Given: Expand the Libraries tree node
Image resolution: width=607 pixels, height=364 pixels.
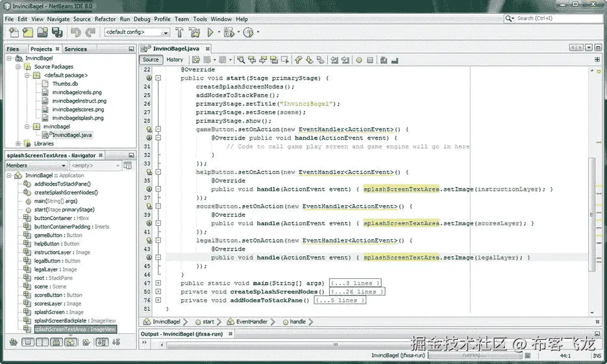Looking at the screenshot, I should (18, 143).
